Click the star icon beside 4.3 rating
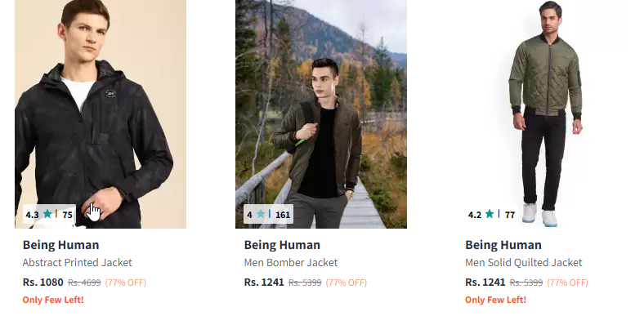 (x=47, y=214)
